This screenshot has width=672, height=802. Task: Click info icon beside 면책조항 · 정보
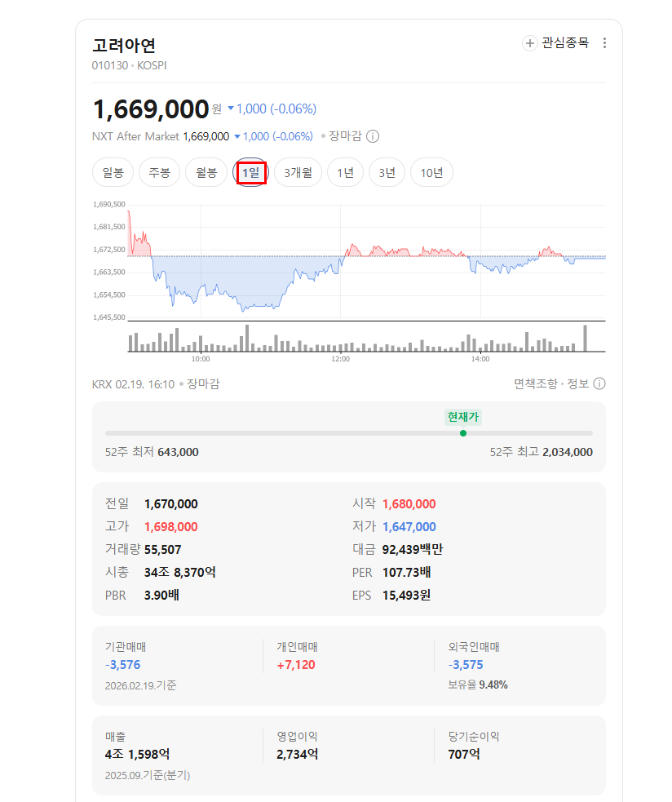599,383
